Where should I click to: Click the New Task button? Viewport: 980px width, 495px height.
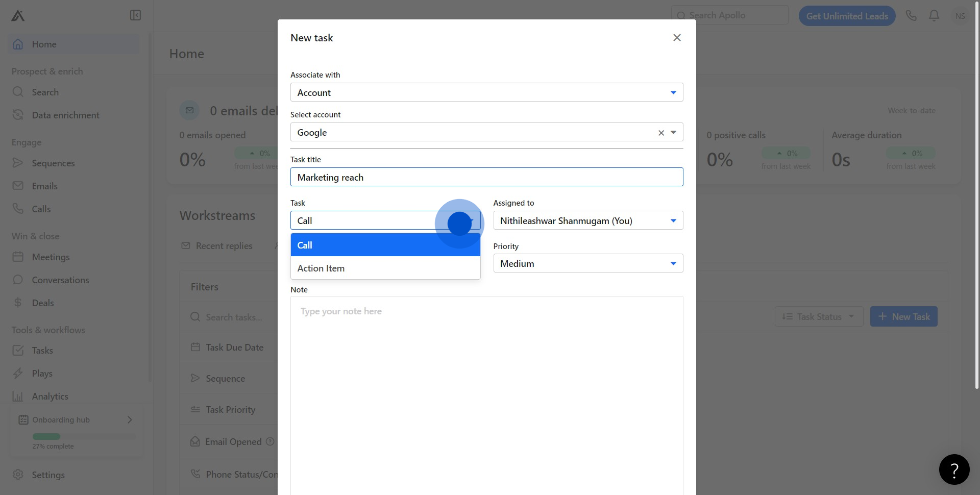[903, 316]
